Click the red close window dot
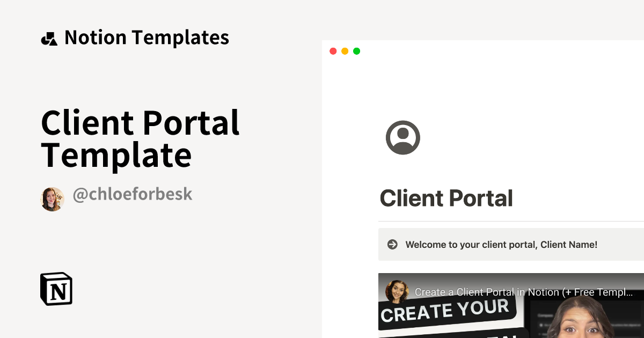 pyautogui.click(x=333, y=51)
